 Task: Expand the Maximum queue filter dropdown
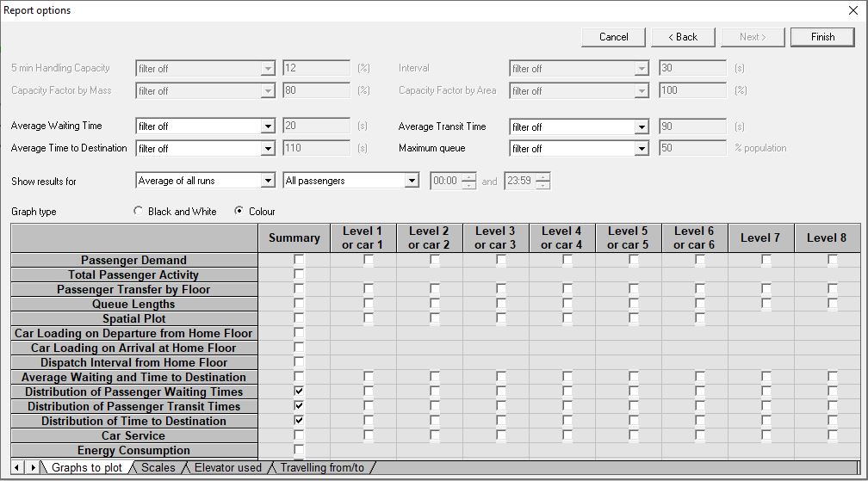642,149
